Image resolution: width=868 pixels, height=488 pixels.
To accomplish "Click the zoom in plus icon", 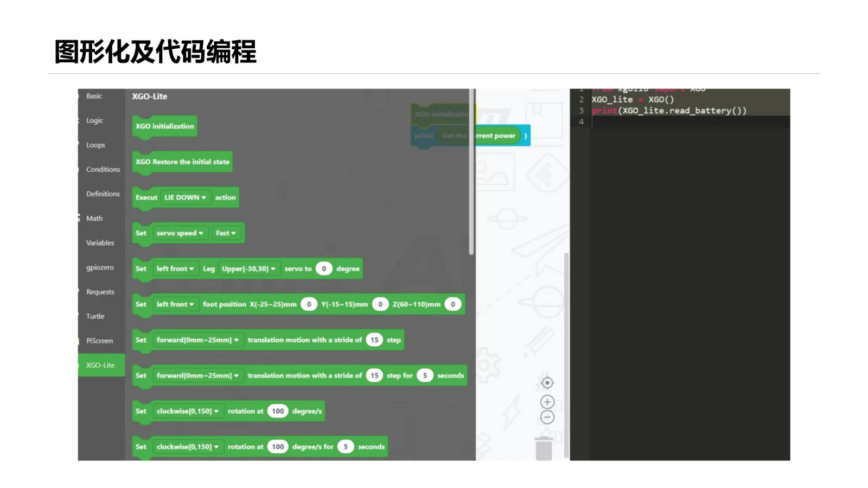I will tap(547, 402).
